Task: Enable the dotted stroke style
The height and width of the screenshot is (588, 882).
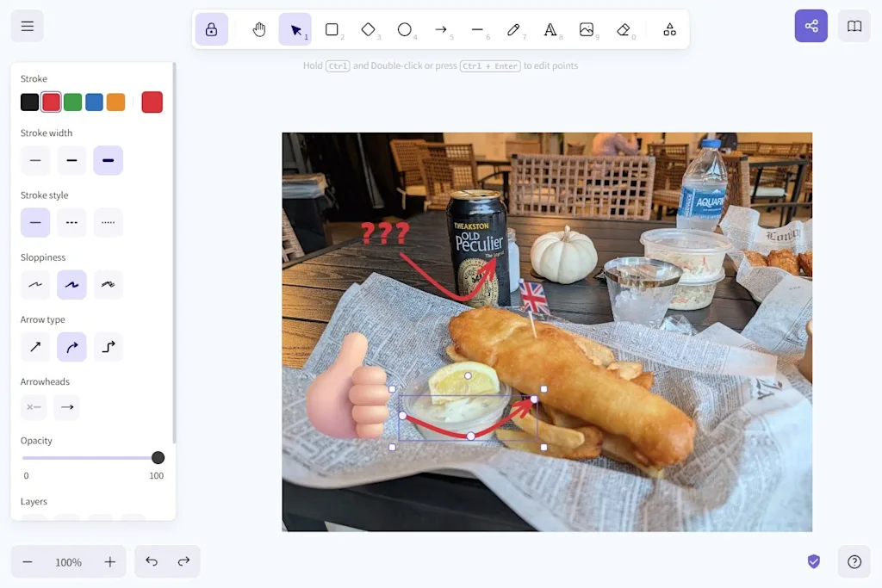Action: coord(108,222)
